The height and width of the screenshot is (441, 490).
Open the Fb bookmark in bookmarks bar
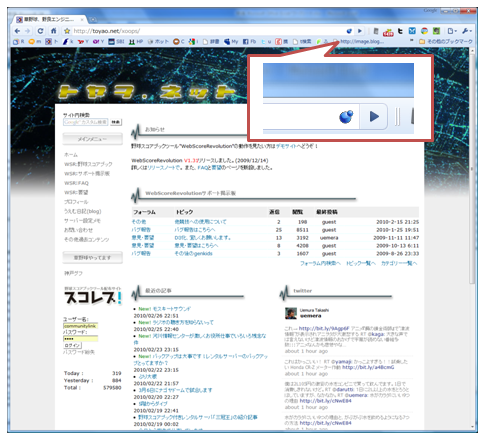point(249,41)
